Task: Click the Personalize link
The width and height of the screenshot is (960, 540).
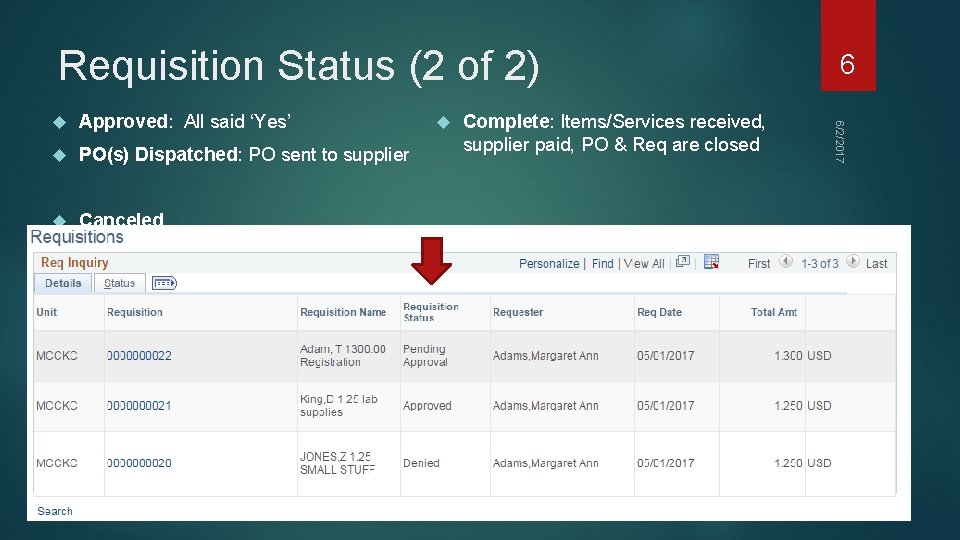Action: coord(549,263)
